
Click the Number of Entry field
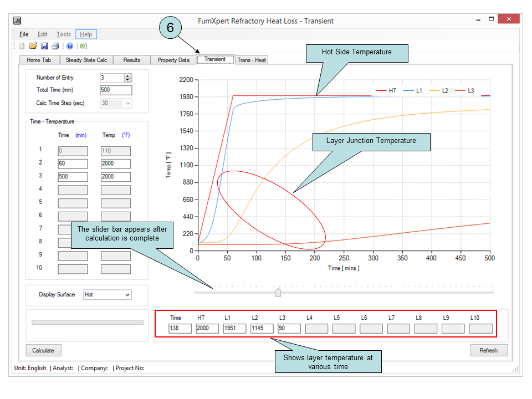click(112, 78)
